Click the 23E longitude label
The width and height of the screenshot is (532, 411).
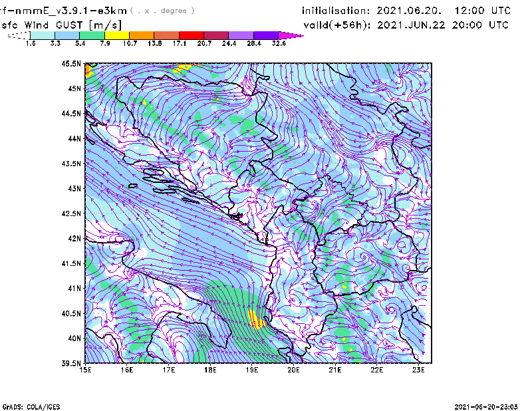418,370
